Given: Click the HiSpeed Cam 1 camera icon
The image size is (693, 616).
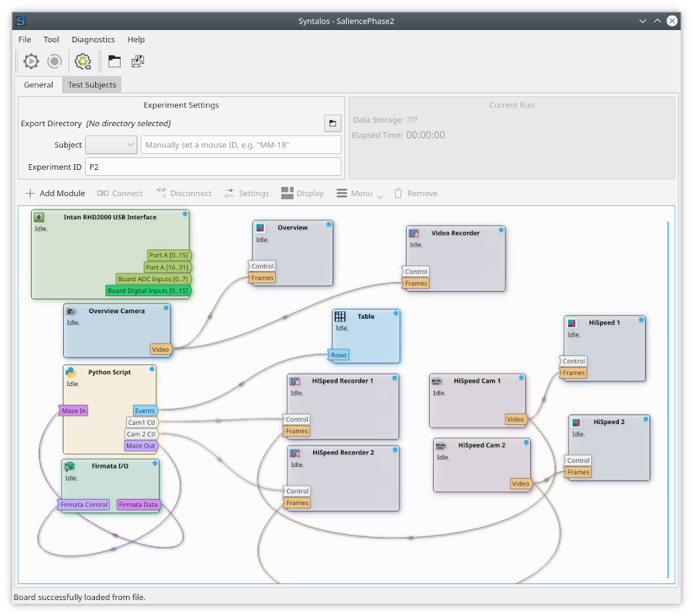Looking at the screenshot, I should pyautogui.click(x=437, y=381).
